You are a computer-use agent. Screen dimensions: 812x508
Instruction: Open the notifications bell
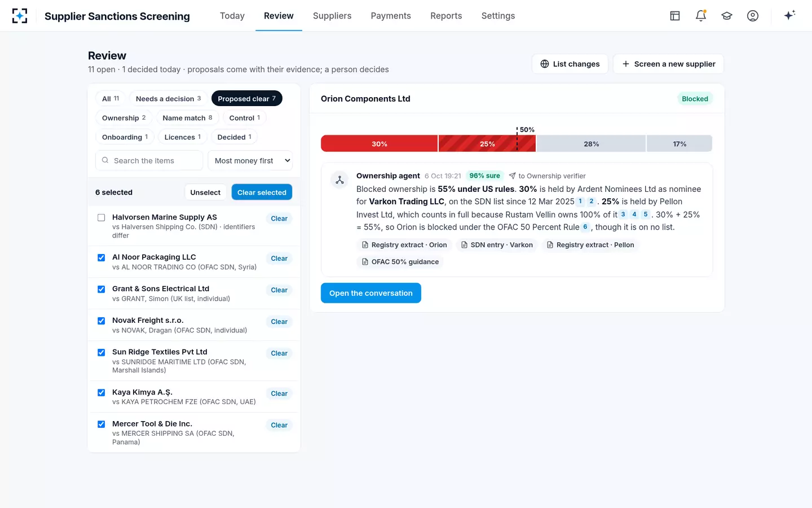(701, 16)
